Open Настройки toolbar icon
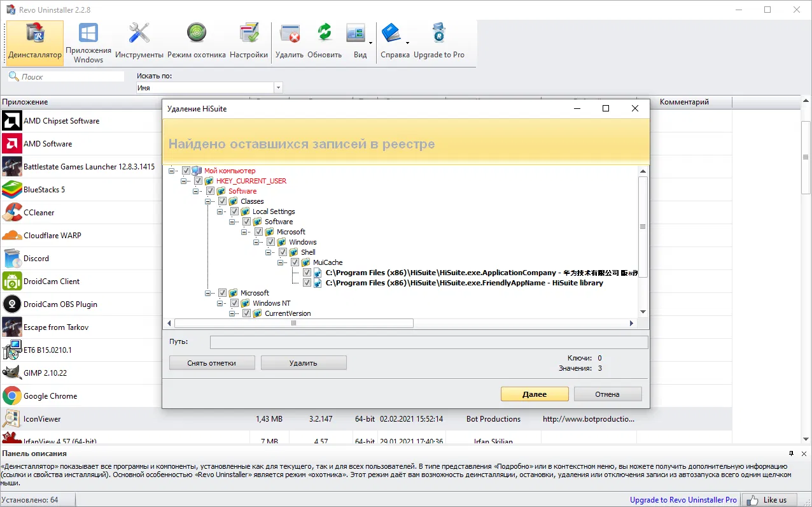 249,32
